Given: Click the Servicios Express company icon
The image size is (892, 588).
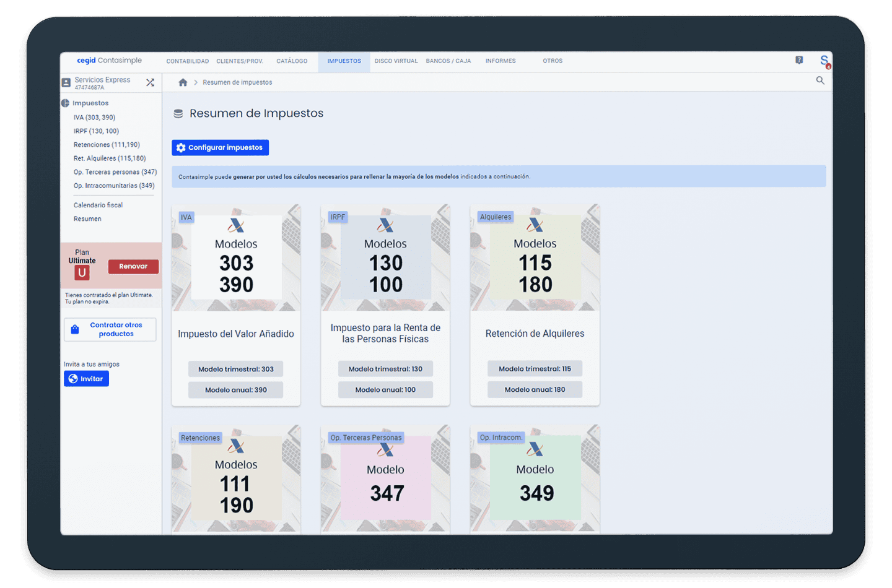Looking at the screenshot, I should coord(66,82).
